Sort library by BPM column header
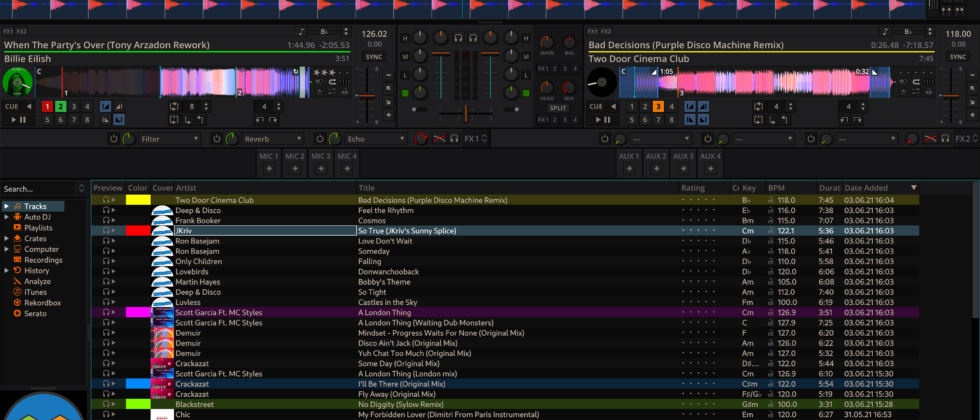The height and width of the screenshot is (420, 980). click(777, 187)
